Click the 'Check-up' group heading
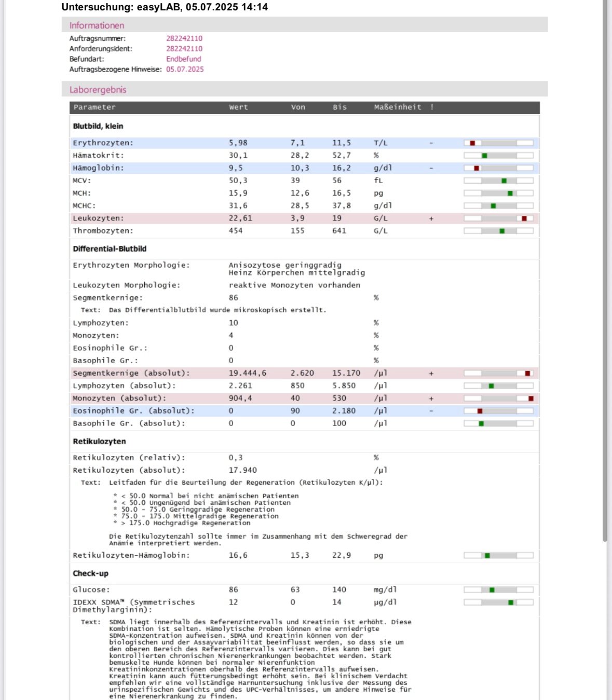Viewport: 612px width, 700px height. [x=91, y=573]
